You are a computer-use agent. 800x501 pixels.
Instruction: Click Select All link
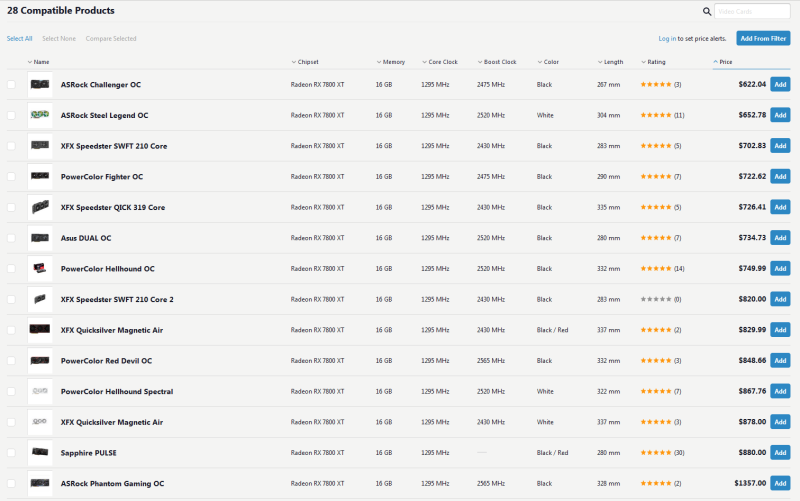pos(19,38)
